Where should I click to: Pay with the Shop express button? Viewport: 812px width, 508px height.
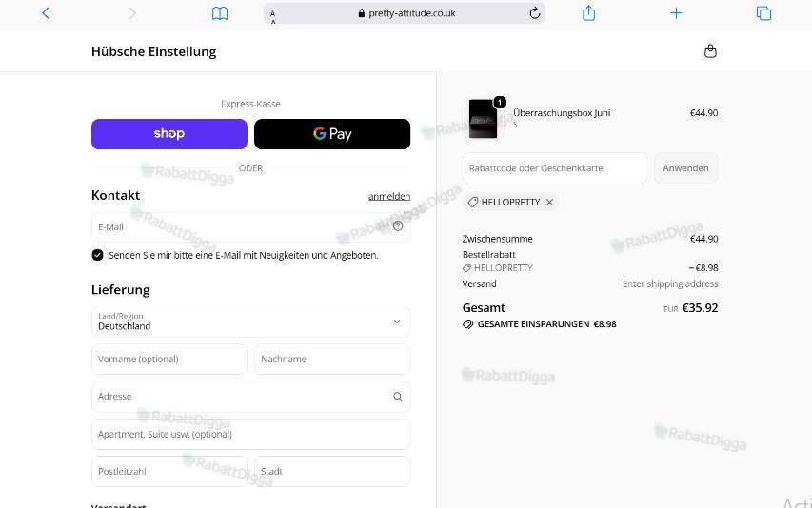coord(169,134)
